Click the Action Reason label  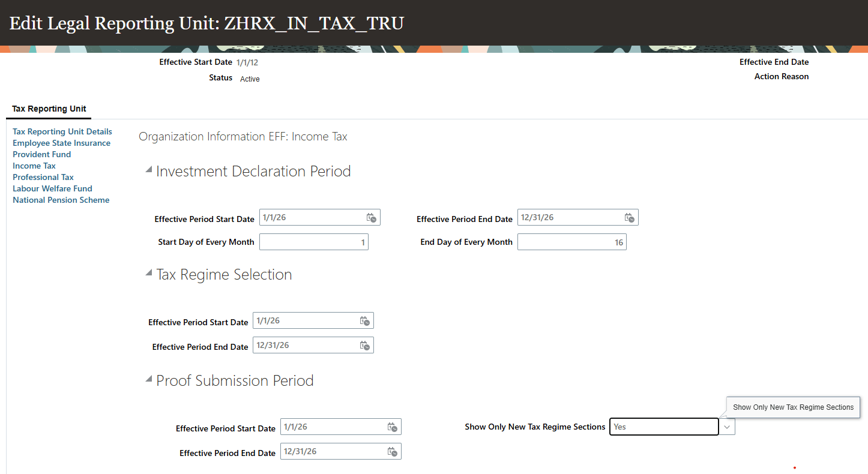pyautogui.click(x=782, y=76)
